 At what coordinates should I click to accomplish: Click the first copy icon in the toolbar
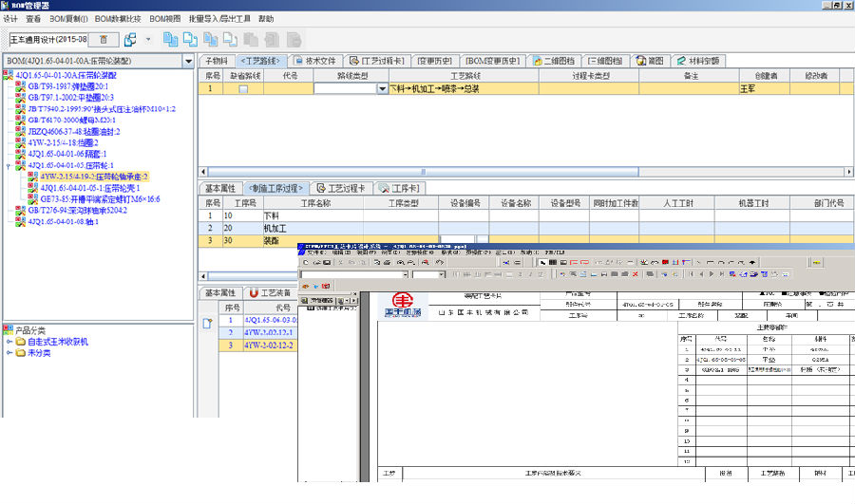pos(170,40)
